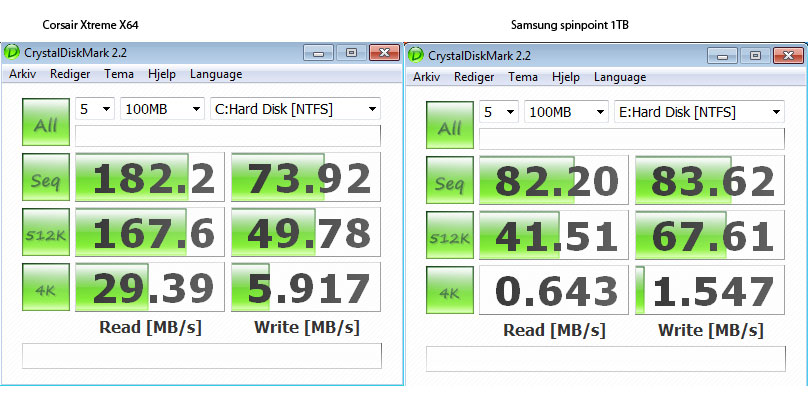Open C:Hard Disk drive dropdown

[295, 109]
